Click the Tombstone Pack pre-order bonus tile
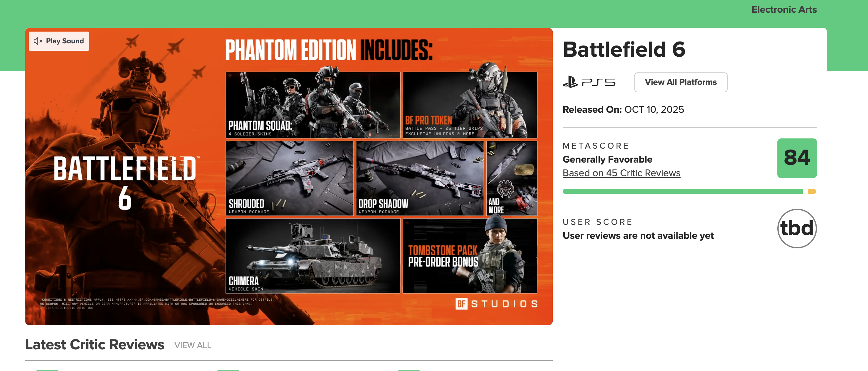868x371 pixels. coord(470,256)
